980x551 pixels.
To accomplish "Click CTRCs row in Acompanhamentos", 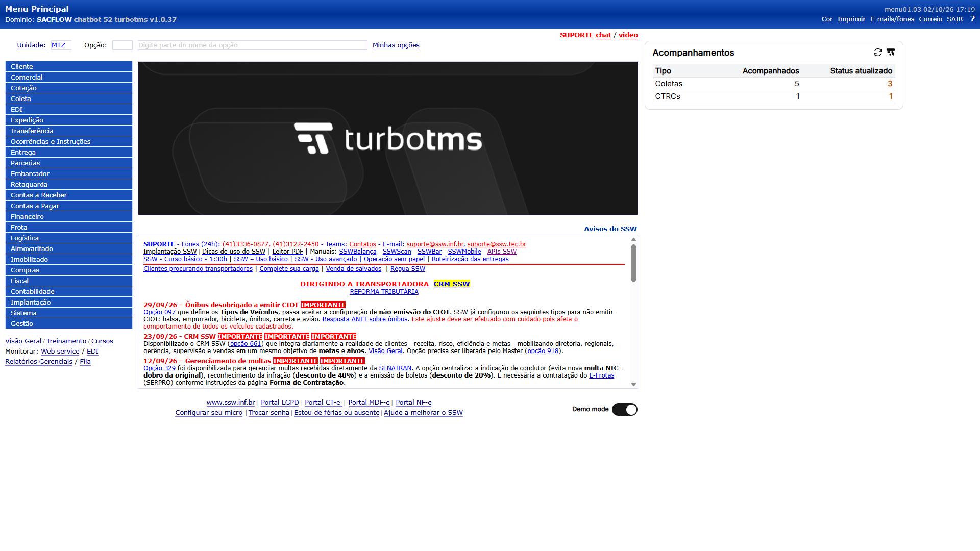I will point(773,96).
